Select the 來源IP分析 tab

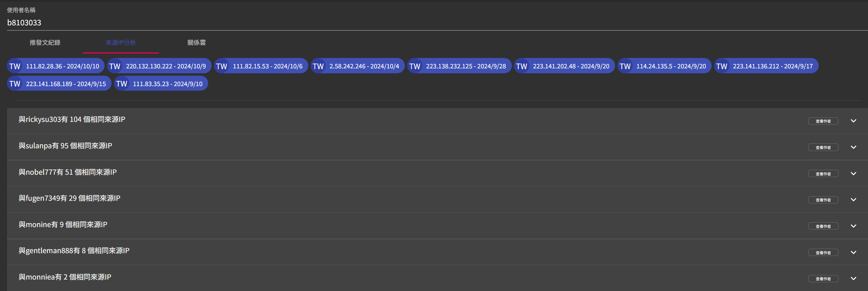(x=121, y=43)
